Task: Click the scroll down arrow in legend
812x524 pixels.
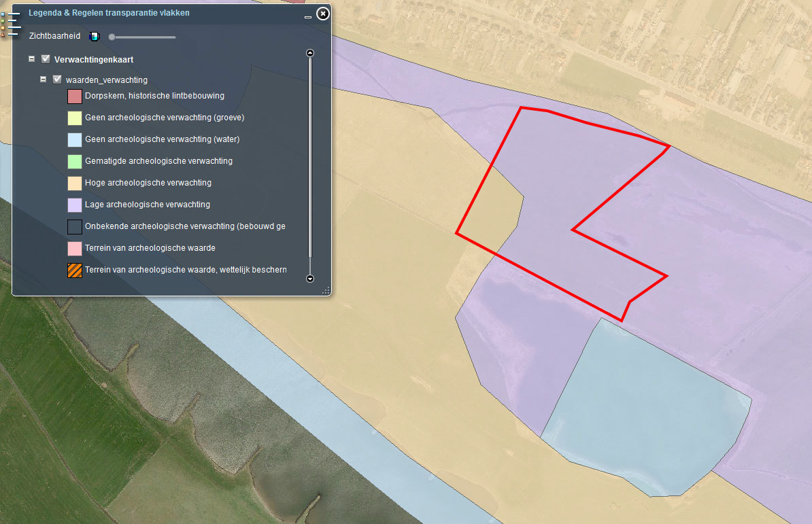Action: point(310,278)
